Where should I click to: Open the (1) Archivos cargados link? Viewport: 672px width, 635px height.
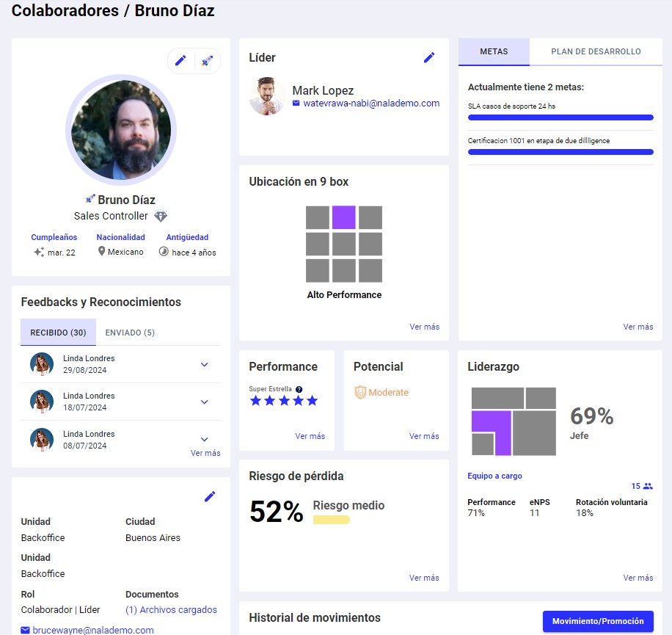(x=171, y=610)
